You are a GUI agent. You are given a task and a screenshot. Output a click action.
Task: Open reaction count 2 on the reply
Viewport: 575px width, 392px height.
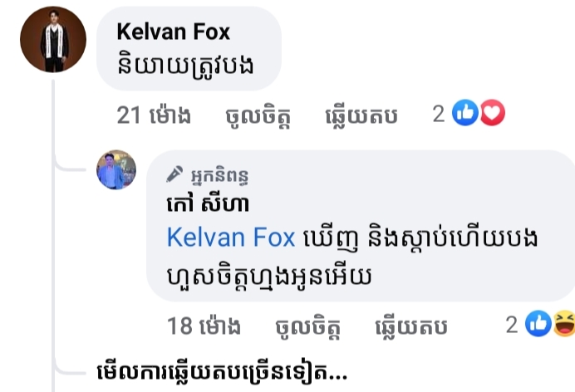512,325
